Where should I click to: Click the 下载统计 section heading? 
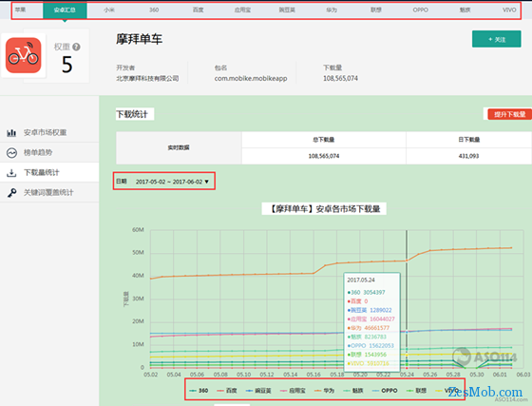pyautogui.click(x=132, y=114)
